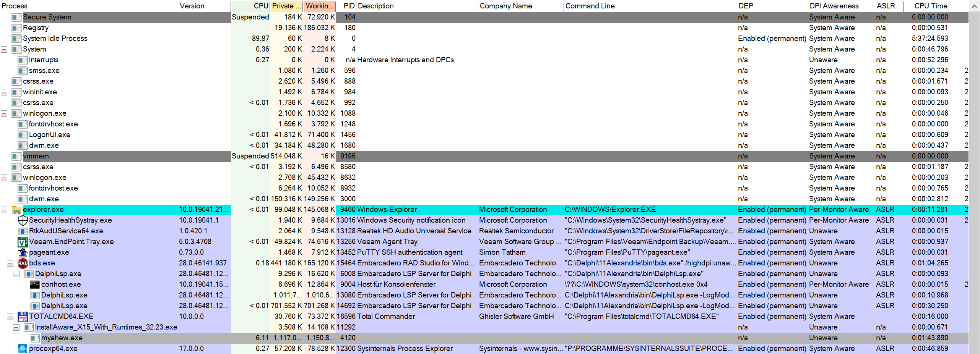Click the Registry process icon
The width and height of the screenshot is (980, 354).
tap(16, 28)
